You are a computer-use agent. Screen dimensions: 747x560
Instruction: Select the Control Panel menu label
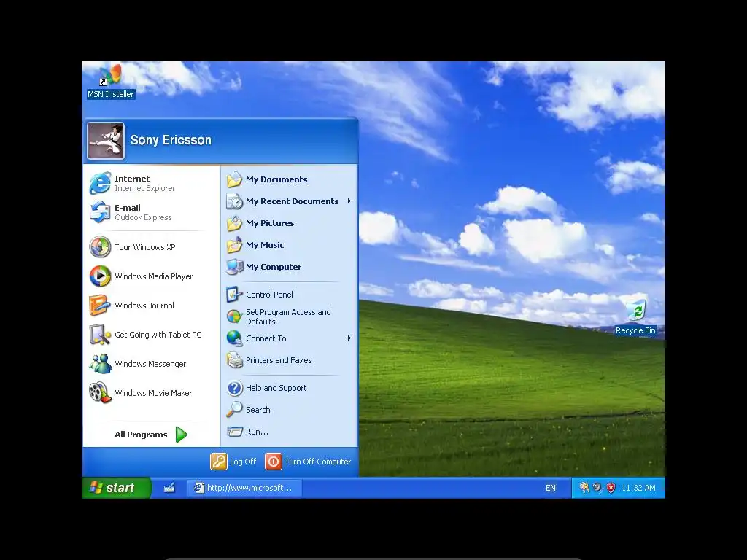[x=269, y=295]
